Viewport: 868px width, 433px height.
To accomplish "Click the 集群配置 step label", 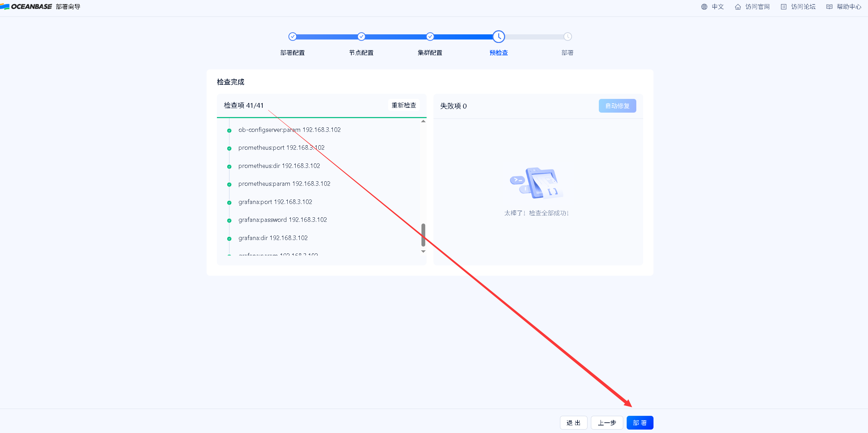I will (x=430, y=52).
